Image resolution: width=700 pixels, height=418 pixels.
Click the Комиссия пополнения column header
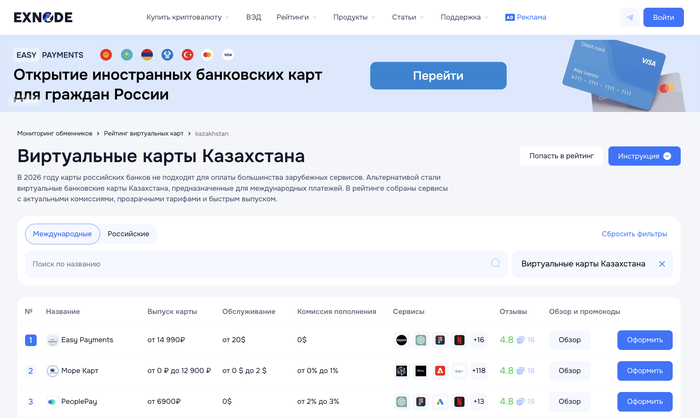tap(337, 312)
